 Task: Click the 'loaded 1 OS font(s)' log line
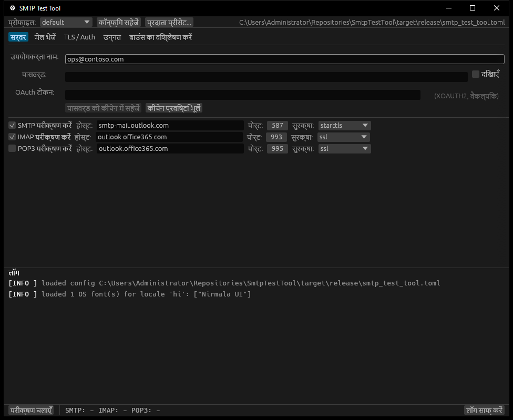130,294
